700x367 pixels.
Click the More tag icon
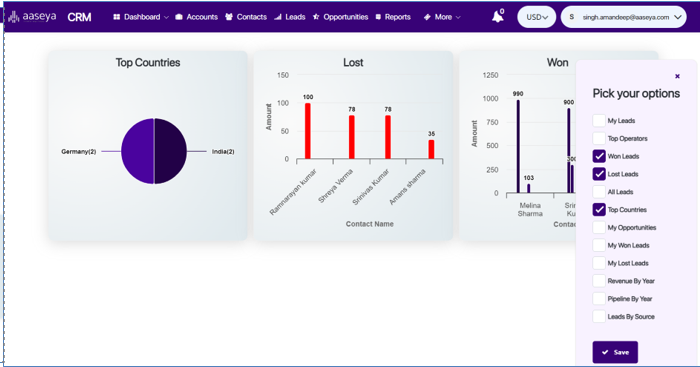tap(427, 17)
